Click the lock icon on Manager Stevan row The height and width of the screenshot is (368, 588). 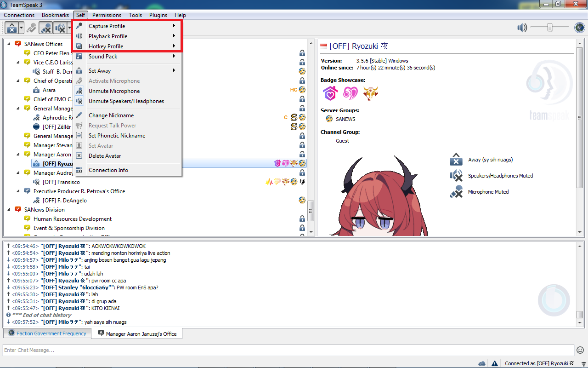click(x=302, y=145)
